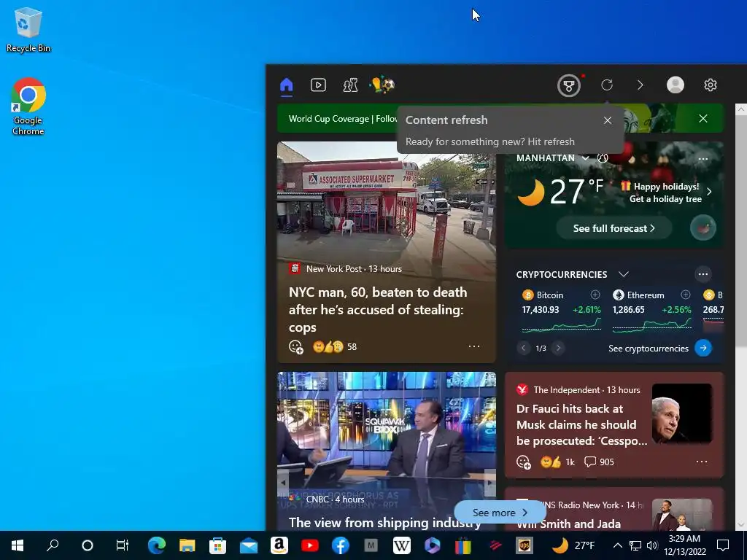Open Microsoft Store from taskbar

217,545
